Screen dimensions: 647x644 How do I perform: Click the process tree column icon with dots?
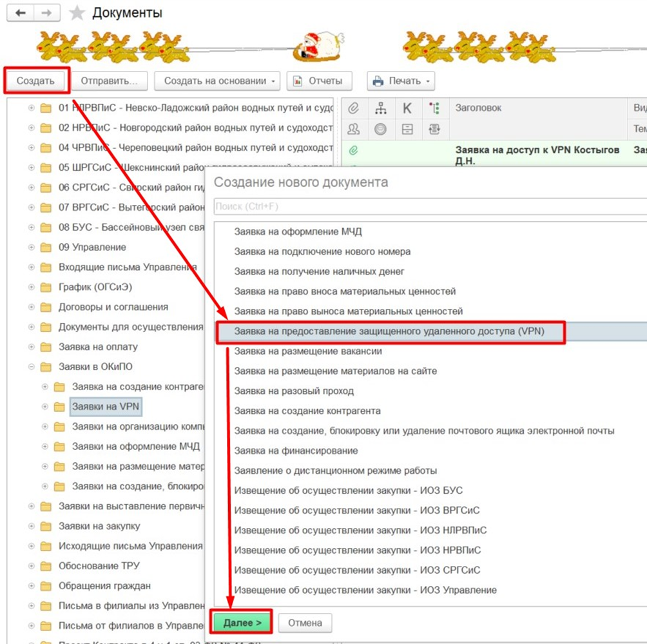[x=434, y=108]
